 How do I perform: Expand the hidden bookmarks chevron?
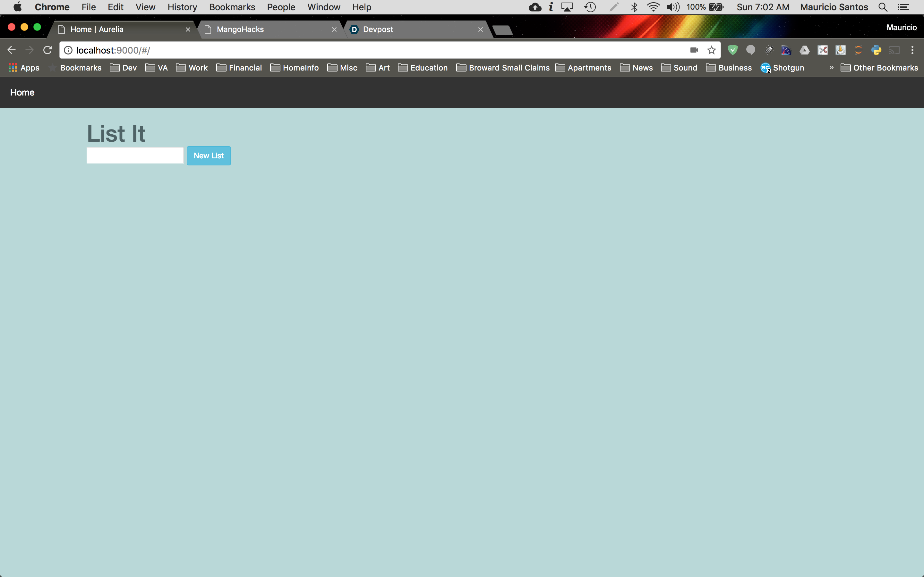click(831, 68)
